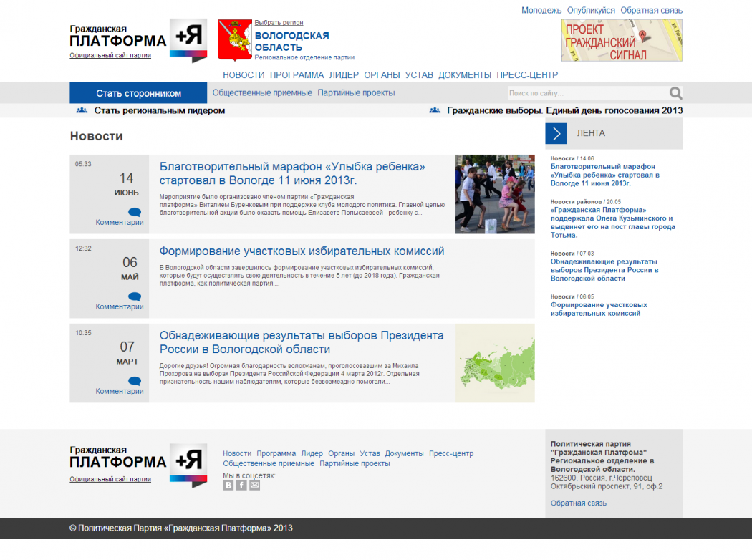Viewport: 752px width, 560px height.
Task: Open Общественные приемные in the top bar
Action: pyautogui.click(x=262, y=92)
